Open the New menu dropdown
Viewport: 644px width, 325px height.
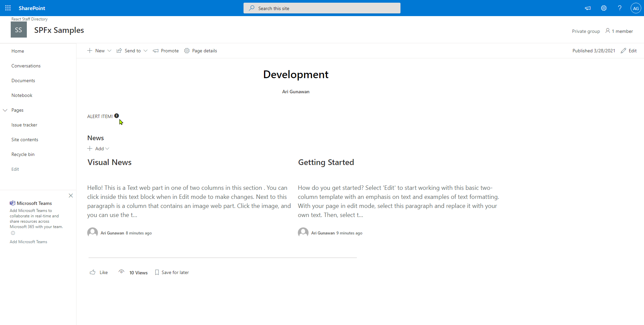[109, 51]
